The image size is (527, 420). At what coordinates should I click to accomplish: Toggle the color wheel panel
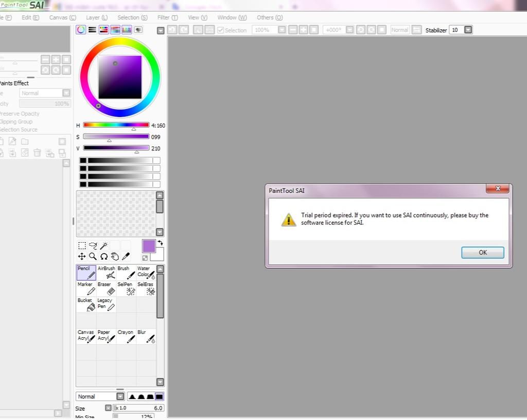tap(81, 30)
